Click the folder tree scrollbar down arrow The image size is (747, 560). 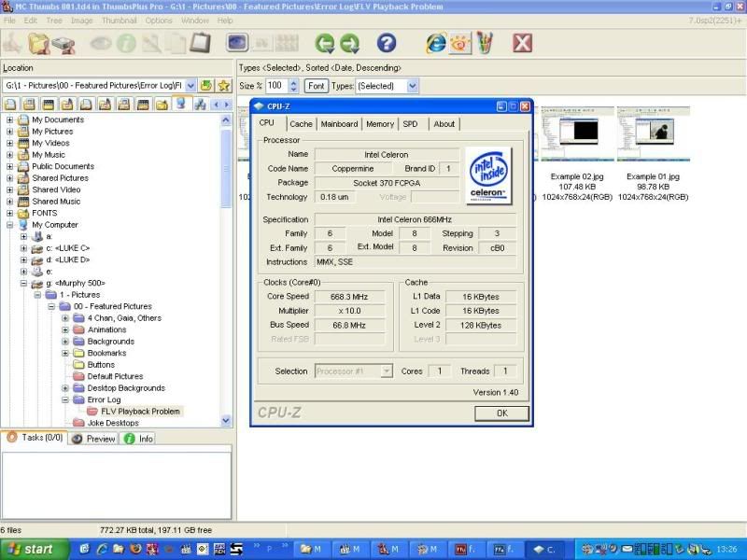click(x=226, y=421)
